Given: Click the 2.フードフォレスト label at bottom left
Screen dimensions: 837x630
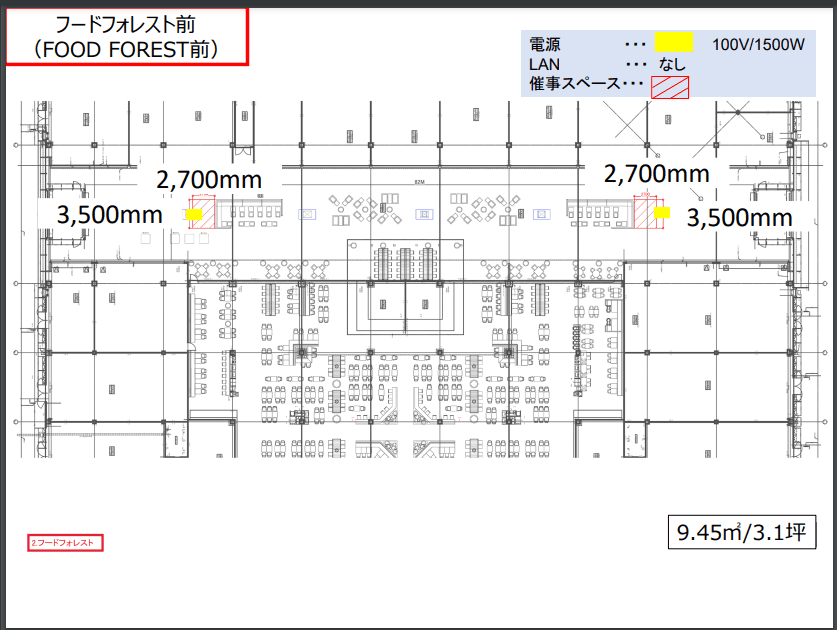Looking at the screenshot, I should click(x=64, y=542).
